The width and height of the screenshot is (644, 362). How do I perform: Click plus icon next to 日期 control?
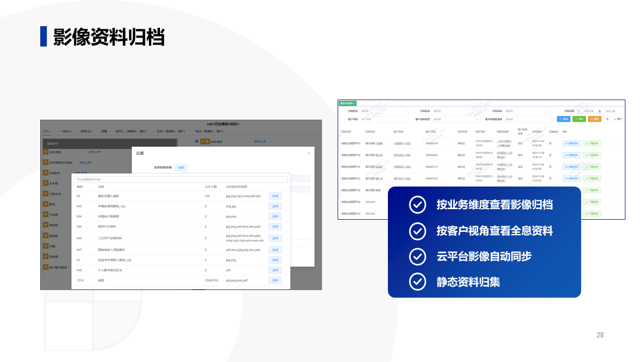(x=46, y=246)
